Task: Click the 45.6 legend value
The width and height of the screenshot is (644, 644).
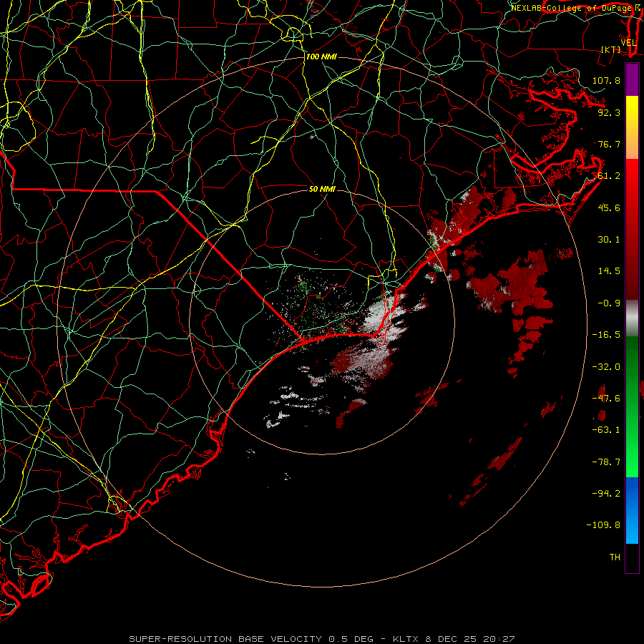Action: 609,208
